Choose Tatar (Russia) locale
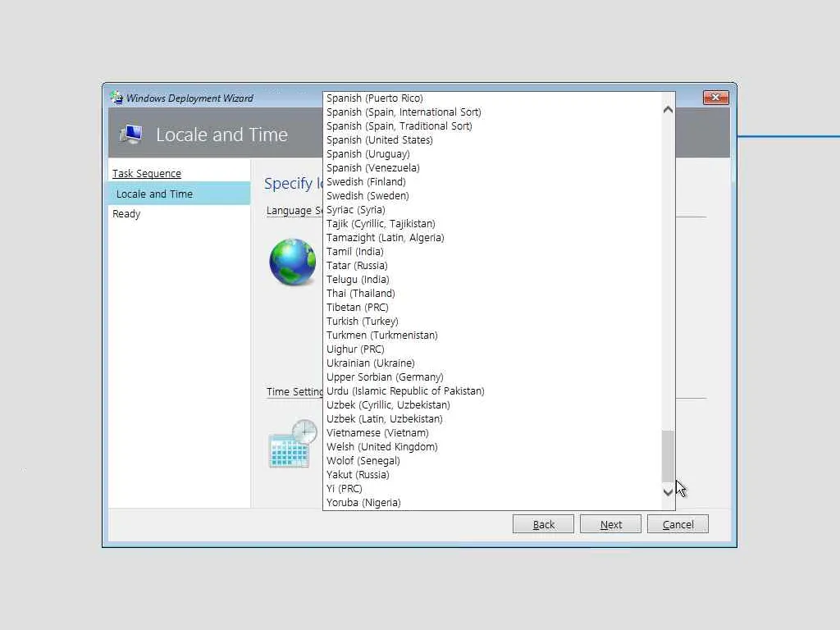 point(493,265)
